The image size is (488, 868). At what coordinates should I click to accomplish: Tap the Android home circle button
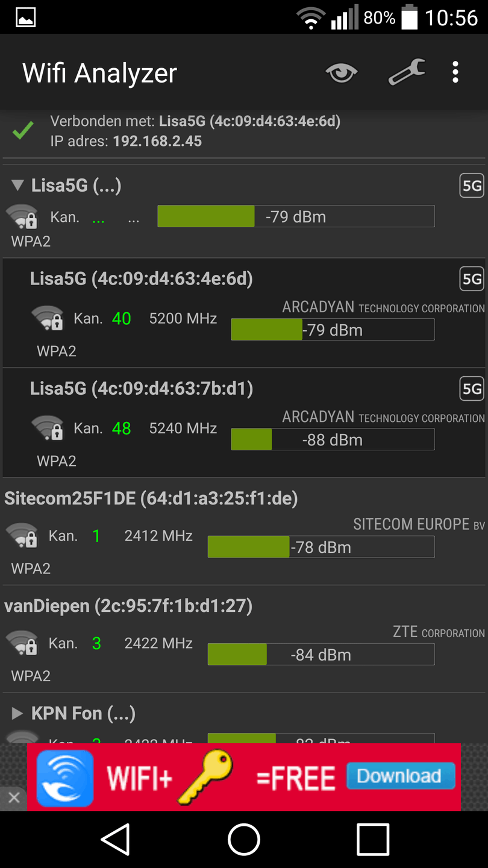coord(244,839)
